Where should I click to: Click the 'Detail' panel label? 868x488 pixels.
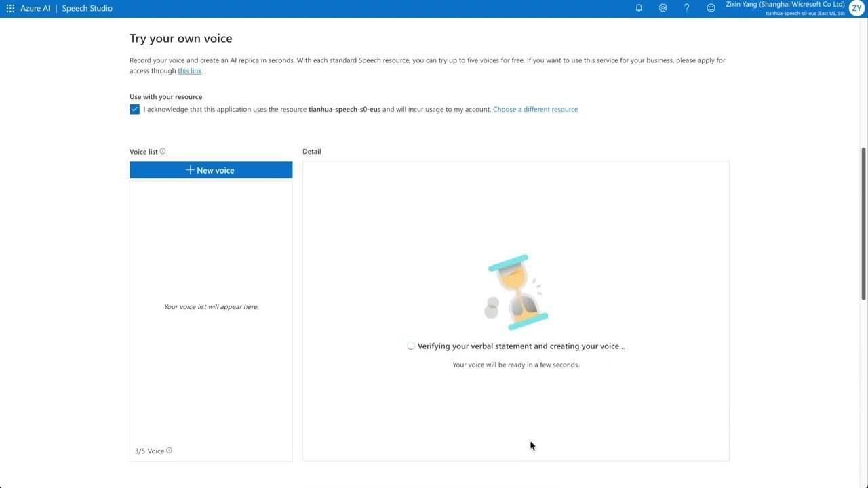click(x=312, y=151)
